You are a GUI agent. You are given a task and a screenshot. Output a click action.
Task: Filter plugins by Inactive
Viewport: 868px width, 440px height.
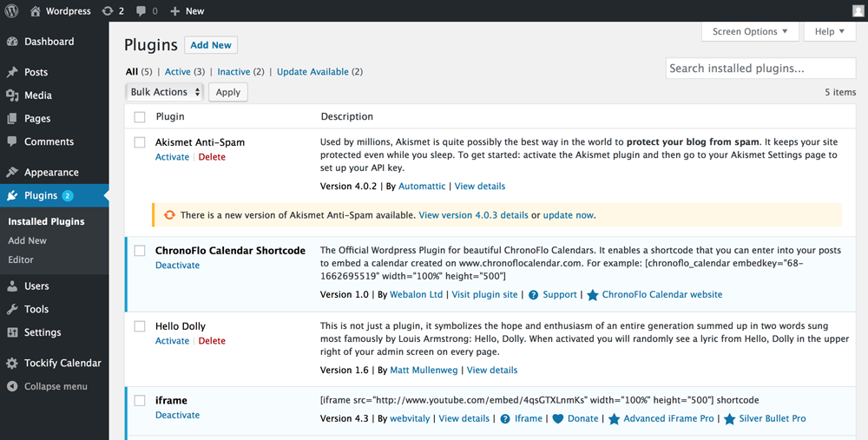tap(233, 72)
